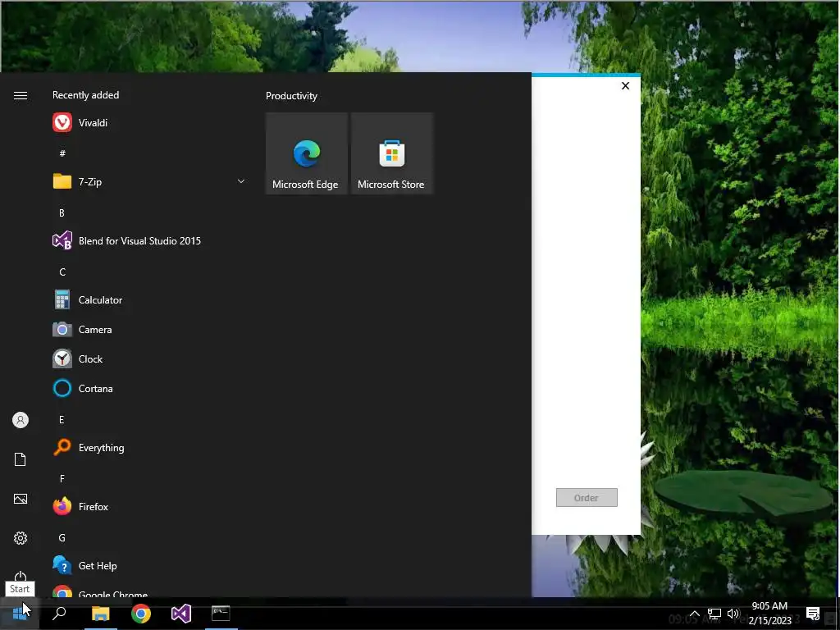Click the Windows Start button
The width and height of the screenshot is (840, 630).
tap(20, 614)
